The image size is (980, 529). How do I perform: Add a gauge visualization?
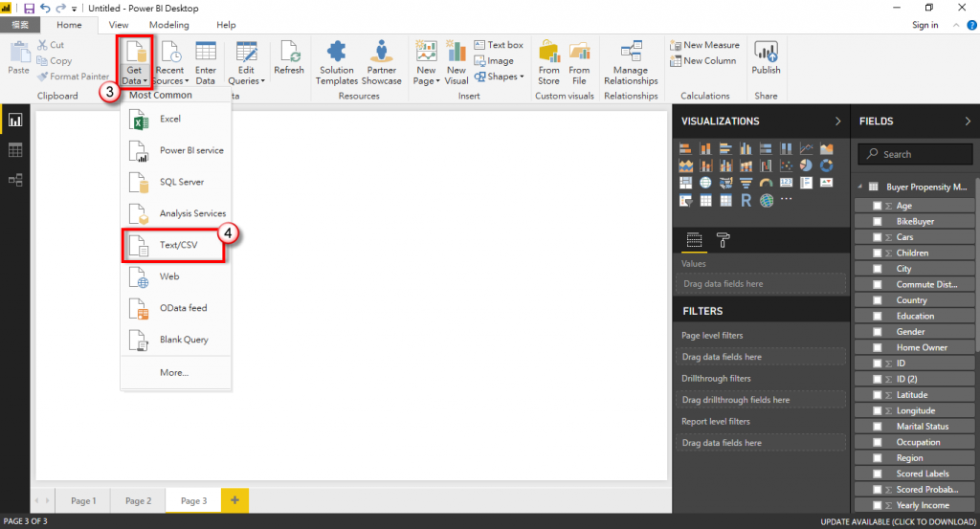(x=766, y=183)
